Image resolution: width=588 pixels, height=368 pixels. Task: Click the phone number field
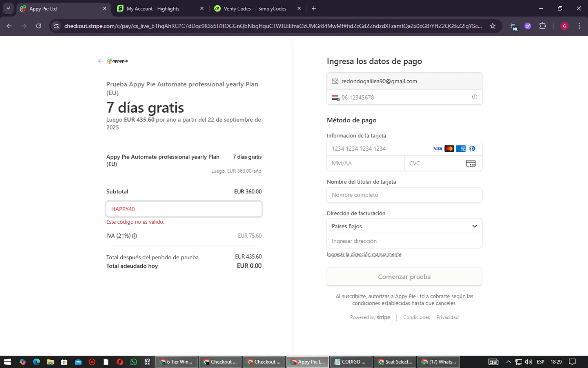(x=404, y=97)
